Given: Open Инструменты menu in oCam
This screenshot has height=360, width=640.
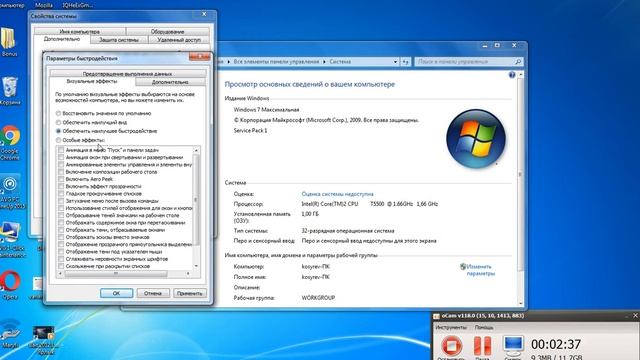Looking at the screenshot, I should (451, 327).
